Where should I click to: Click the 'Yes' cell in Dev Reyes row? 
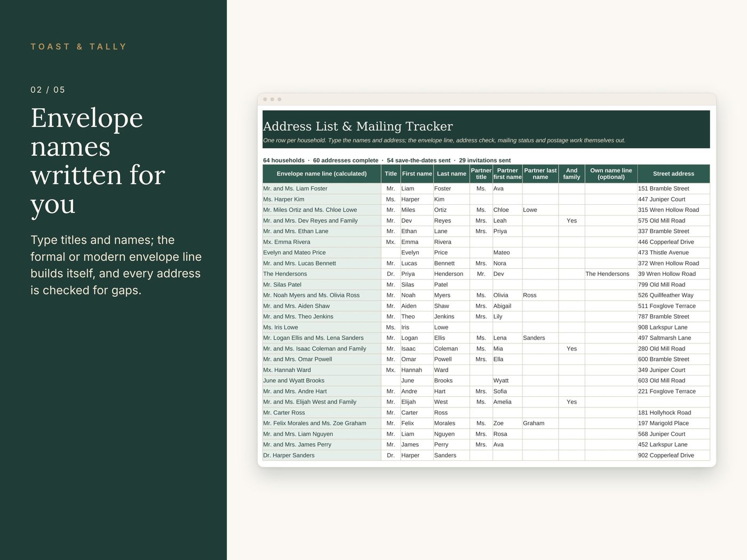571,221
